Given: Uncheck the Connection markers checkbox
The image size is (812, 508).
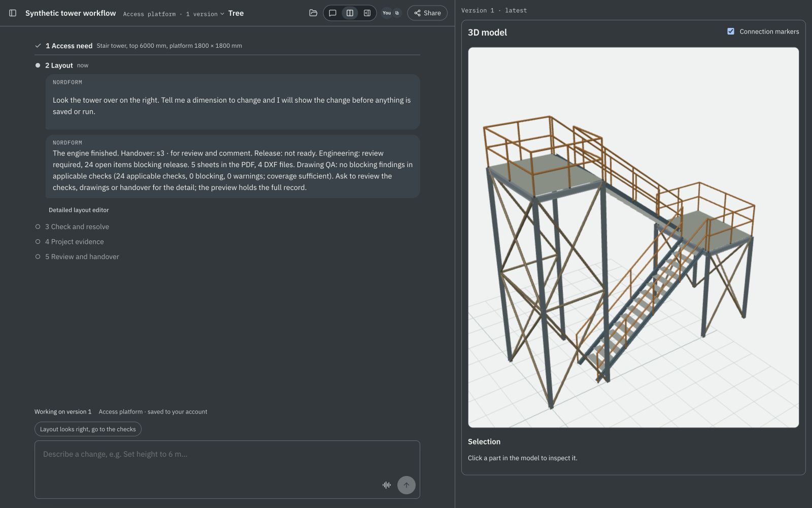Looking at the screenshot, I should (731, 31).
